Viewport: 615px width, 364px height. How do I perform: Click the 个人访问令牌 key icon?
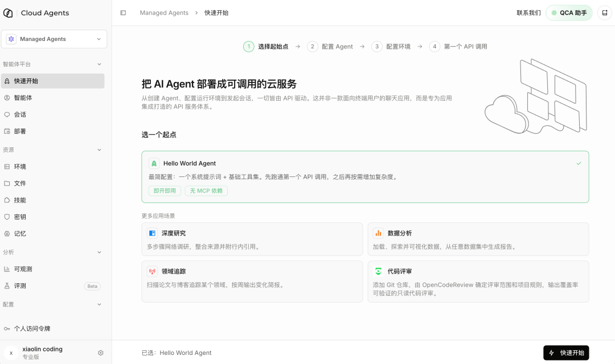(x=7, y=329)
